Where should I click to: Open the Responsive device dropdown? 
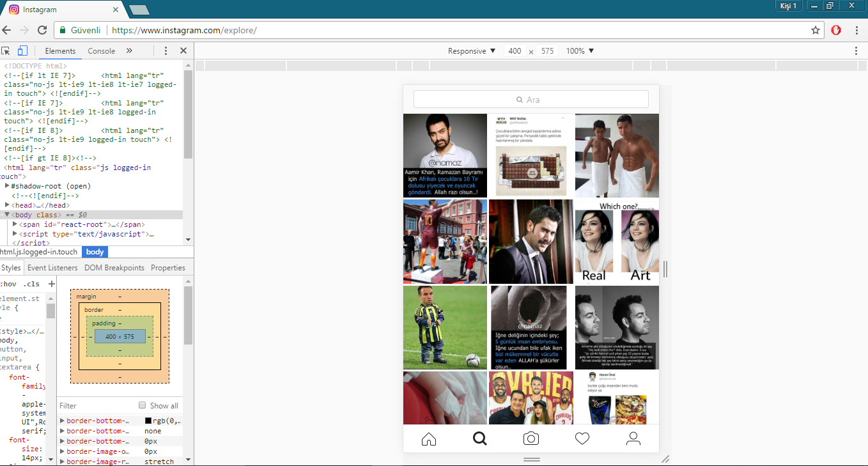click(x=472, y=50)
